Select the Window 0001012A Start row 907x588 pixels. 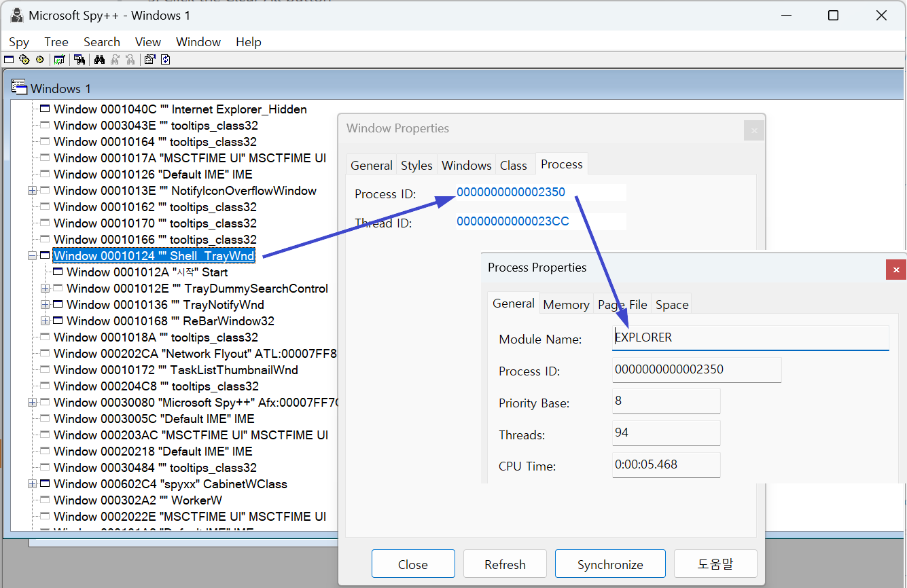tap(147, 272)
